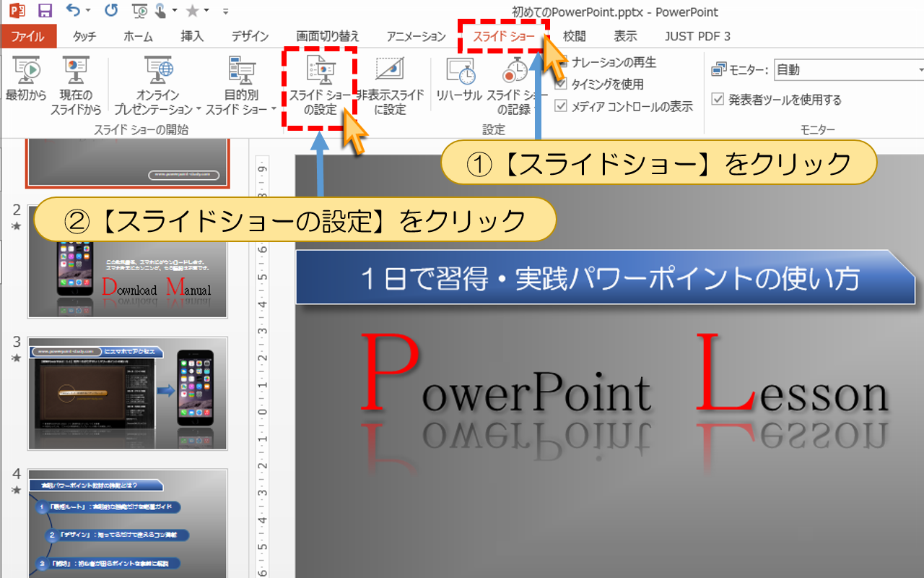
Task: Open the customize quick access toolbar dropdown
Action: pyautogui.click(x=226, y=12)
